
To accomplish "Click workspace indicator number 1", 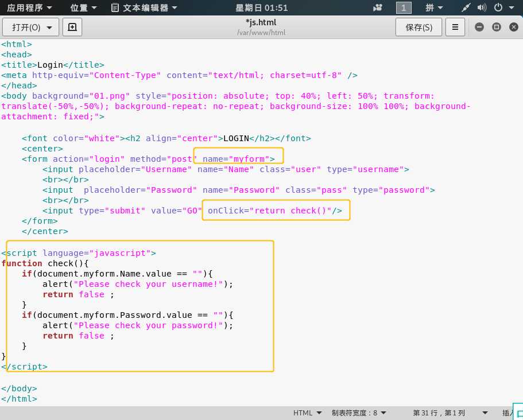I will 404,7.
